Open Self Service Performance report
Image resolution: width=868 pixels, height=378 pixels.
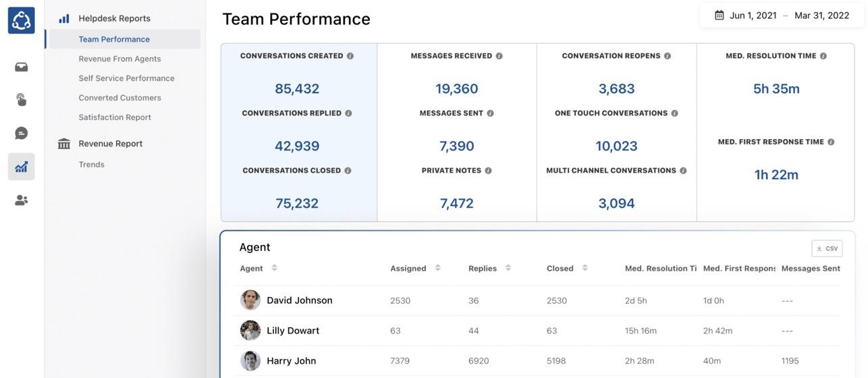click(x=126, y=78)
